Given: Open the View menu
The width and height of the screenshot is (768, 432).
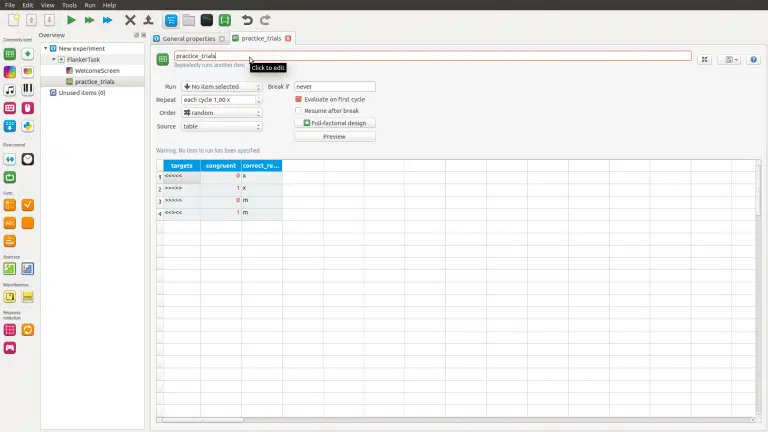Looking at the screenshot, I should [48, 5].
